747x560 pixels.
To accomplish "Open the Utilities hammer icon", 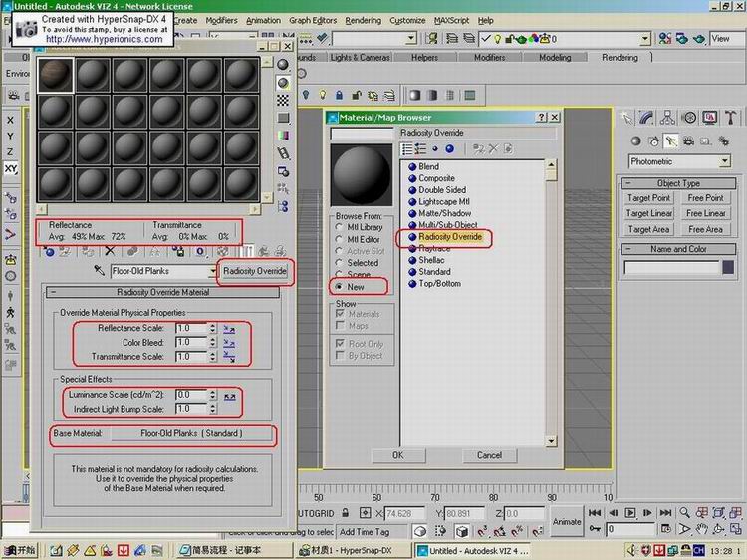I will click(730, 118).
